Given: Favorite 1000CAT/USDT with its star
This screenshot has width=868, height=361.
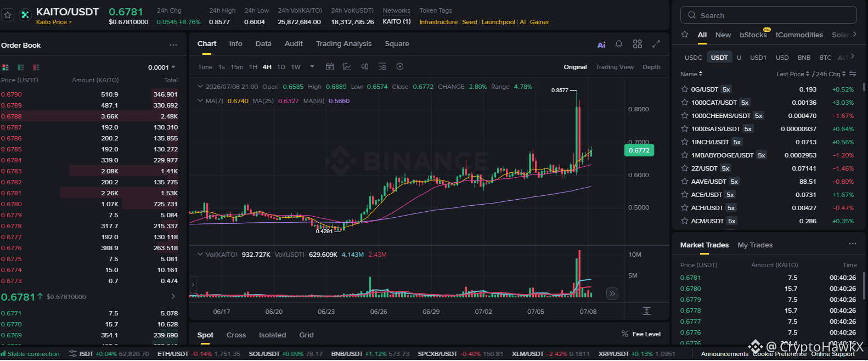Looking at the screenshot, I should click(685, 103).
